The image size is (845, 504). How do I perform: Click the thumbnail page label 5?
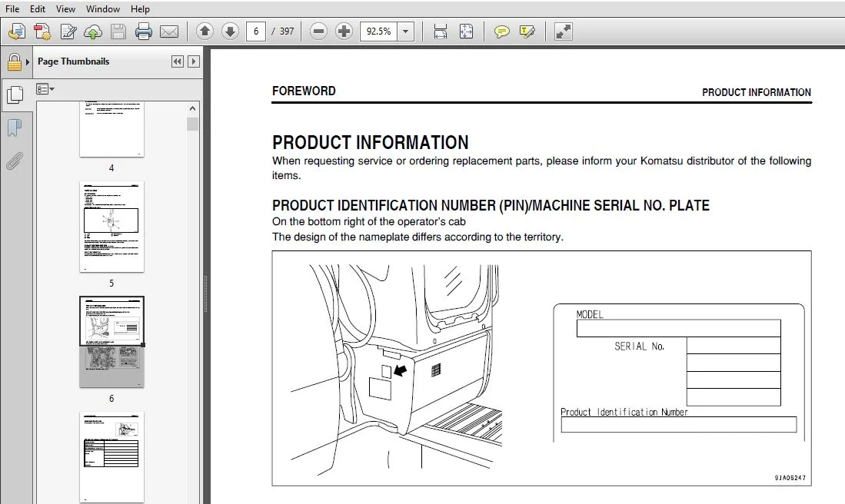(x=111, y=283)
